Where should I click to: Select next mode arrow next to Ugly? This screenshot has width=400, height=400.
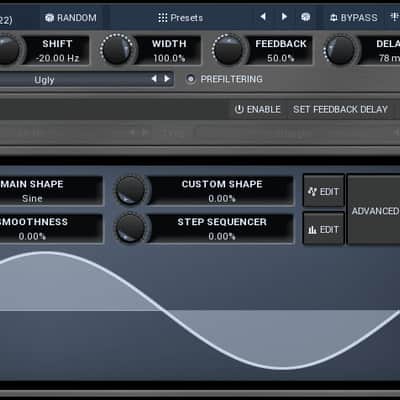[x=167, y=79]
